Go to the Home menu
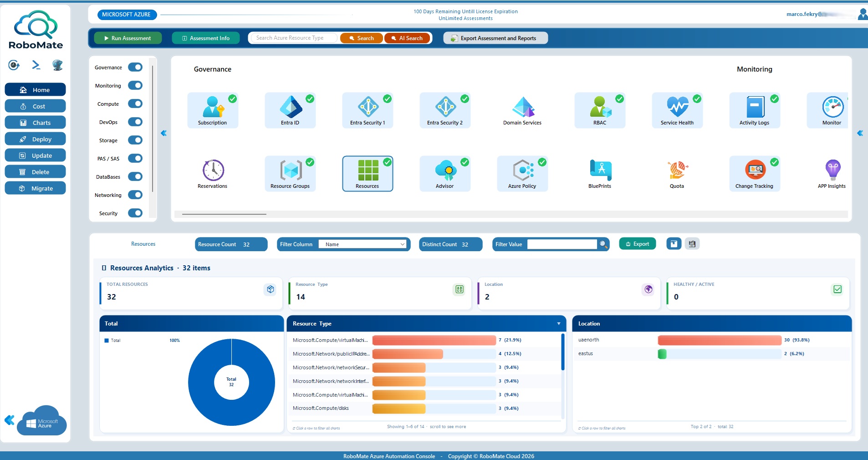 [35, 90]
